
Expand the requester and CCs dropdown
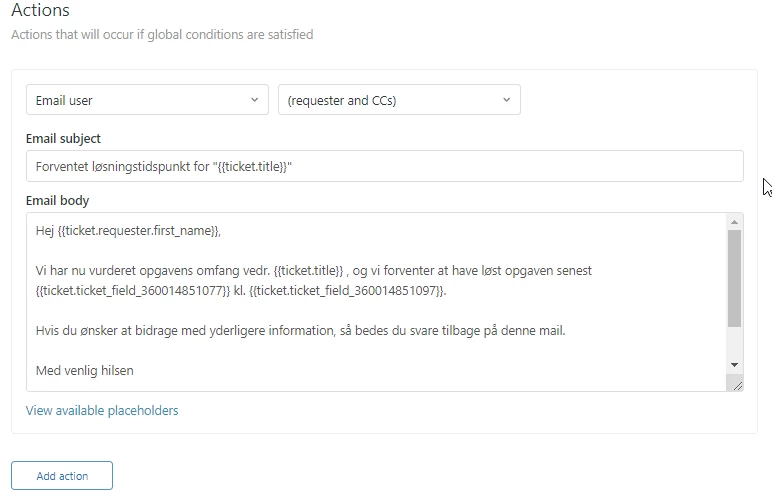(399, 100)
